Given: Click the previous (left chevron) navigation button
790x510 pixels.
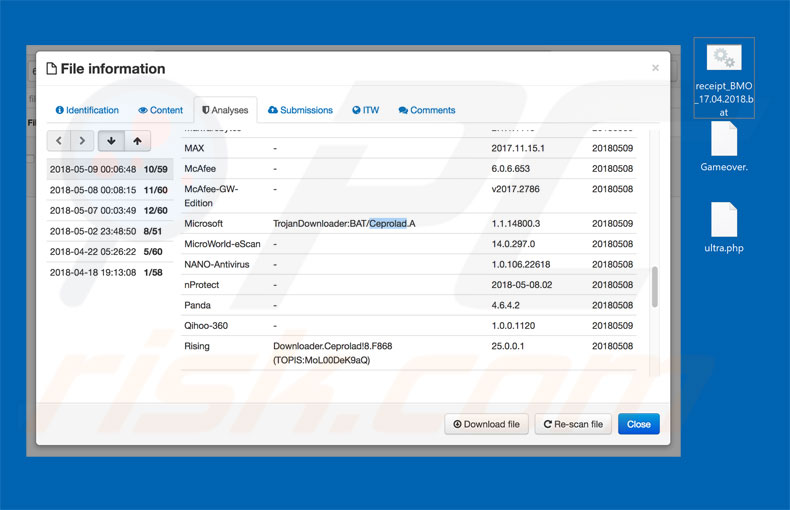Looking at the screenshot, I should pos(59,141).
